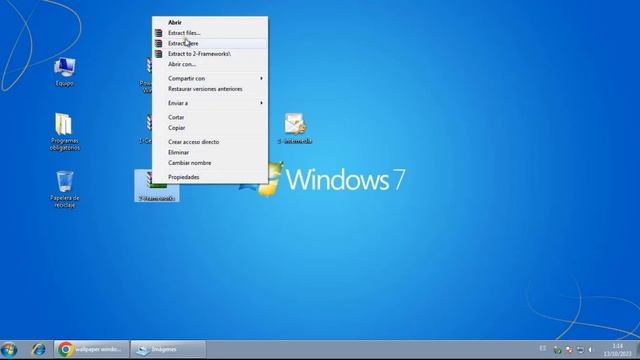Click the green tray status icon
The height and width of the screenshot is (360, 640).
pyautogui.click(x=558, y=350)
